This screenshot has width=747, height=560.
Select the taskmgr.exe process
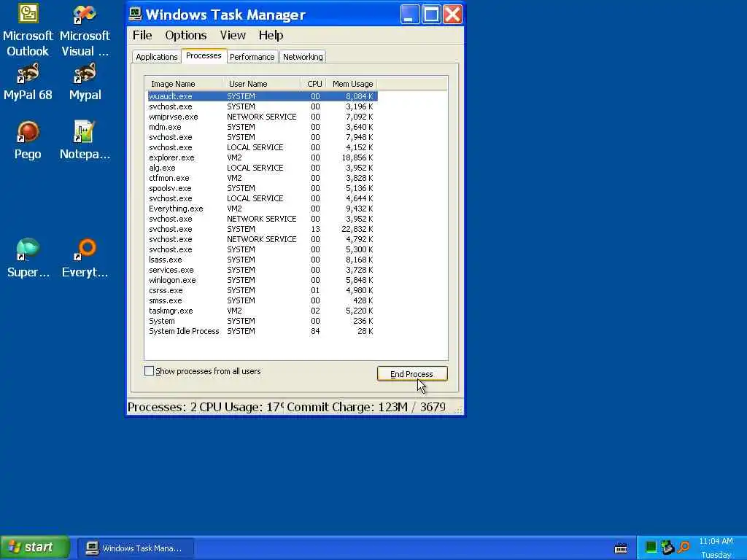pos(262,311)
